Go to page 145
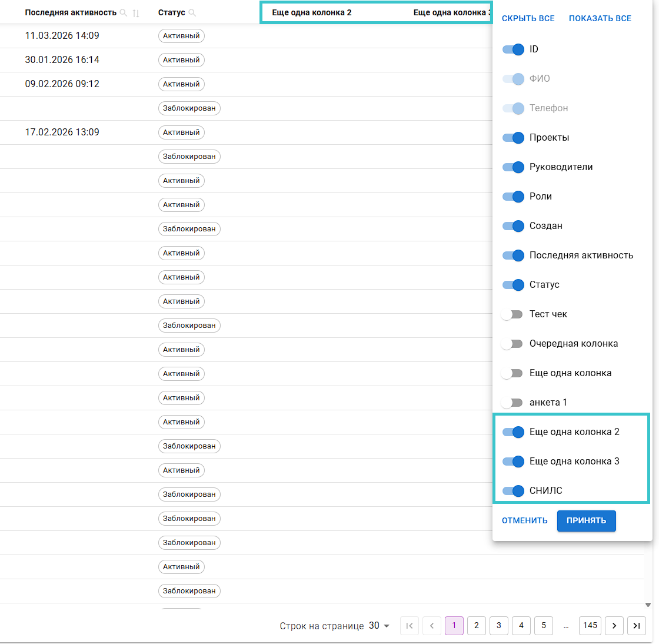This screenshot has width=659, height=644. [590, 626]
